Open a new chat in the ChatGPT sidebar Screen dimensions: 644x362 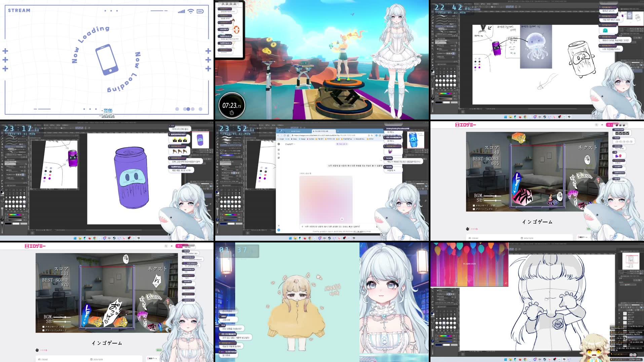click(279, 150)
